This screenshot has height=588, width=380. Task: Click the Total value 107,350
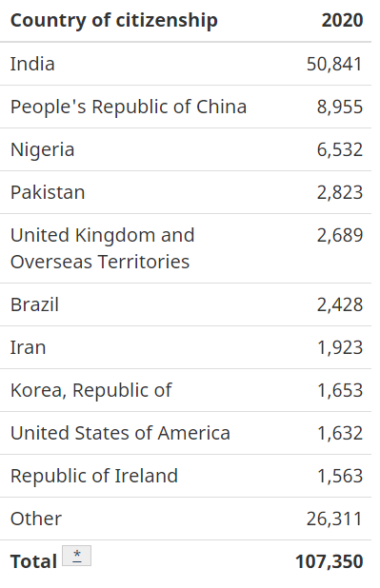tap(330, 561)
